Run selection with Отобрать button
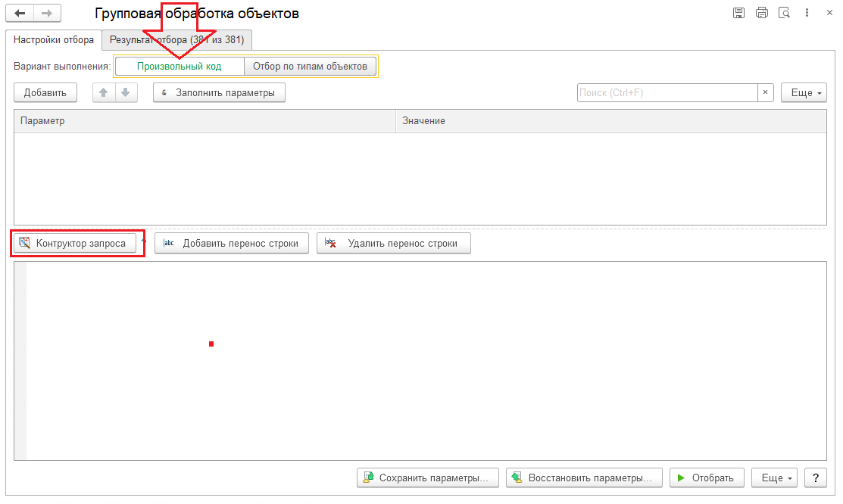 (x=707, y=478)
